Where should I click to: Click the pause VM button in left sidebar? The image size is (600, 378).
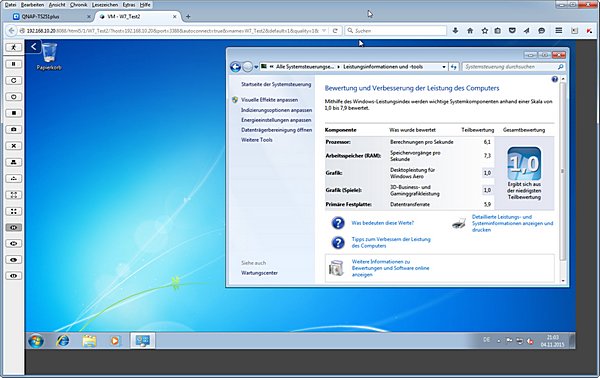pos(13,64)
